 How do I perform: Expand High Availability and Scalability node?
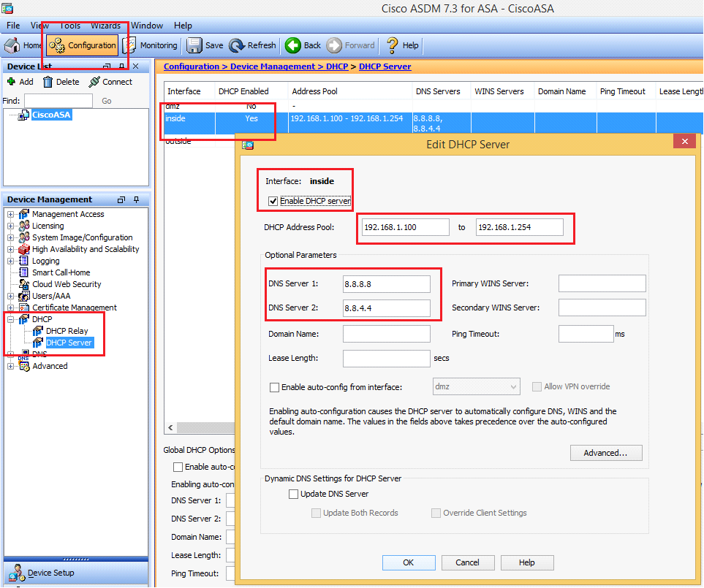(10, 249)
